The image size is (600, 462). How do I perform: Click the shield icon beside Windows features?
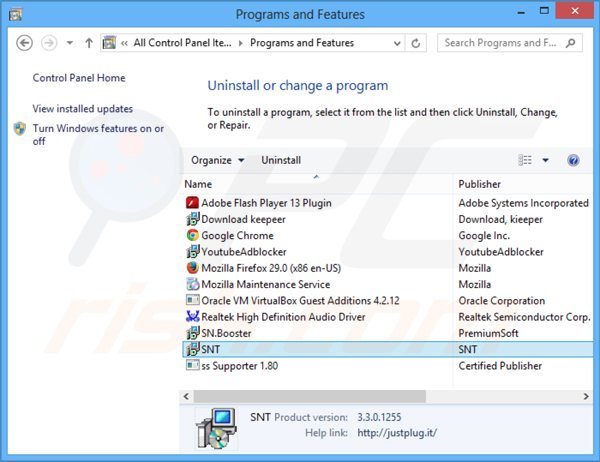point(20,129)
